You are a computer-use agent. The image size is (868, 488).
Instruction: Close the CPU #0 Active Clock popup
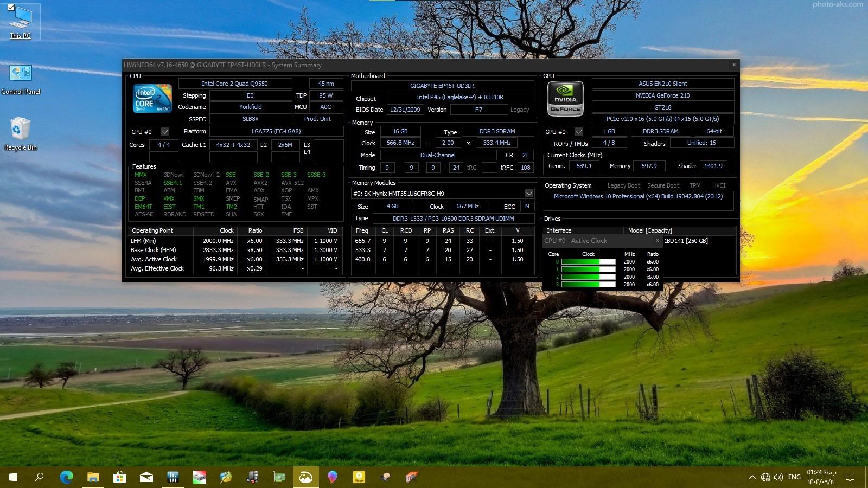657,241
